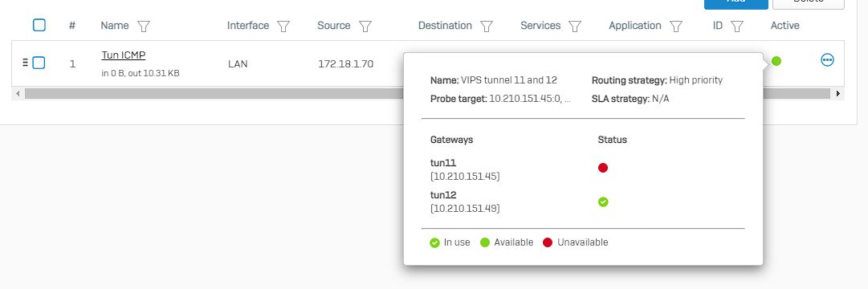
Task: Check the Tun ICMP row checkbox
Action: (39, 63)
